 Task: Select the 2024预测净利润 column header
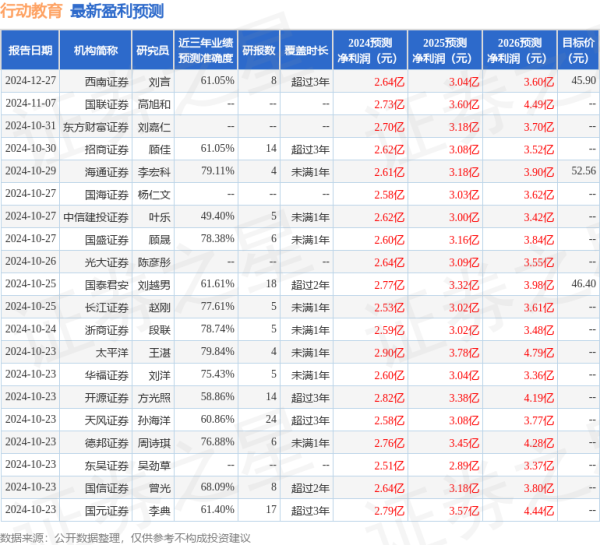tap(370, 49)
